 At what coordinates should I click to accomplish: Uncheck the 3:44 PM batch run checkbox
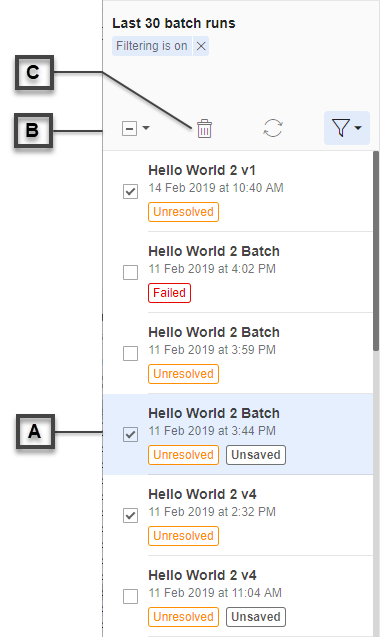(x=130, y=434)
